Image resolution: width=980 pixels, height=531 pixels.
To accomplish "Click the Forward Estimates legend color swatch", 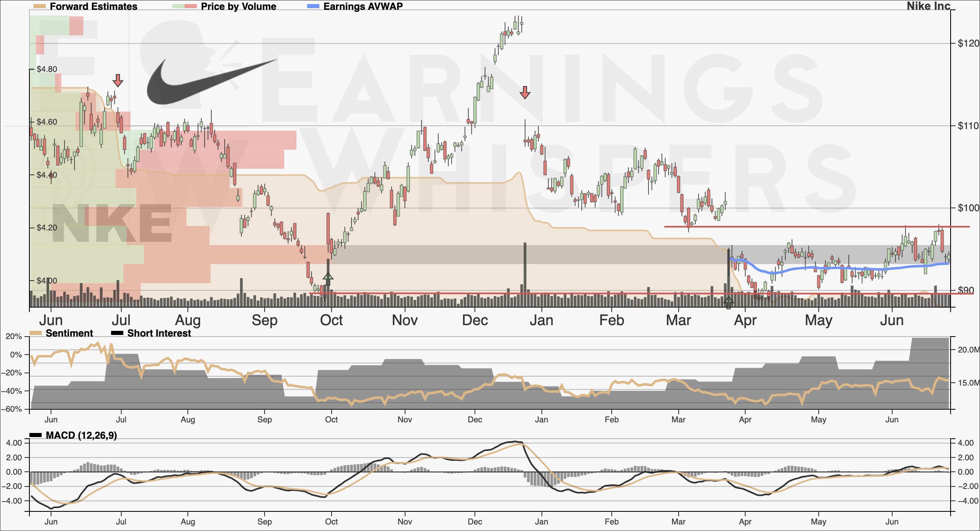I will pyautogui.click(x=39, y=7).
